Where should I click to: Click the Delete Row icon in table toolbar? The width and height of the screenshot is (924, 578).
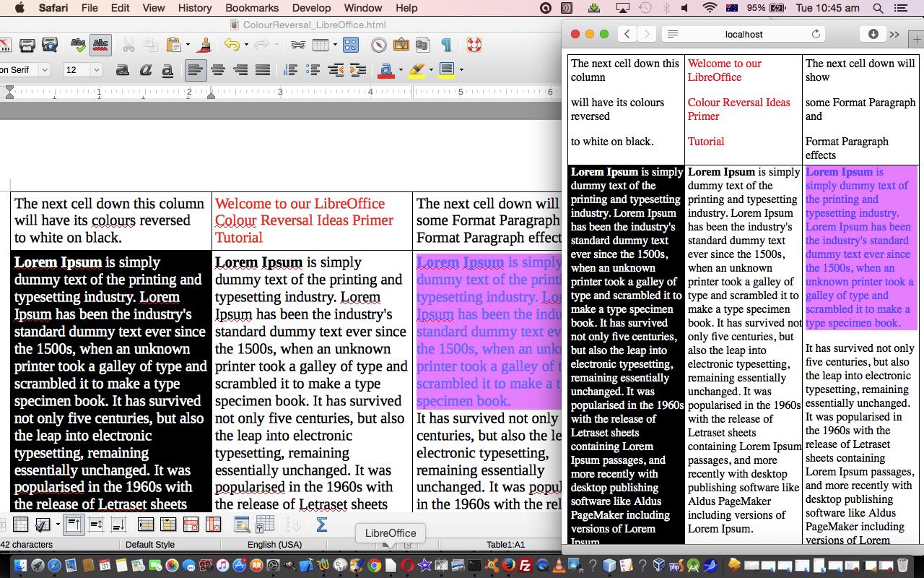[191, 525]
